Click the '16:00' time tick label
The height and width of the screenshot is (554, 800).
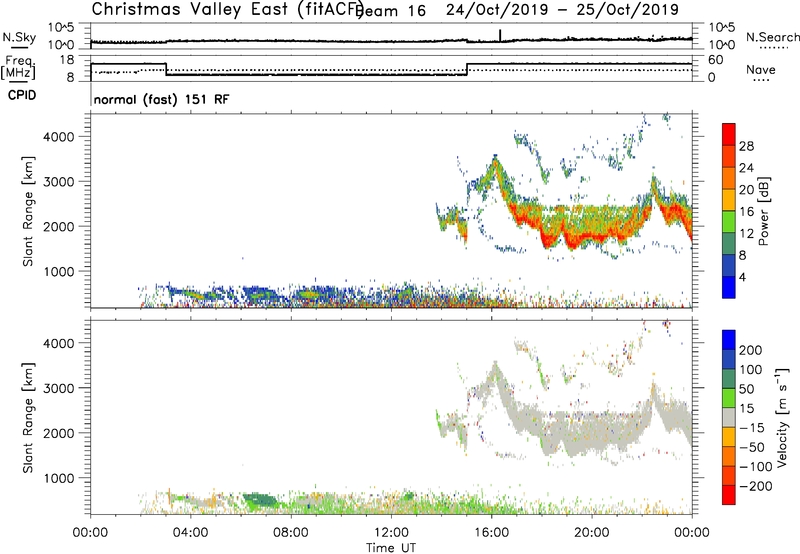(x=491, y=533)
